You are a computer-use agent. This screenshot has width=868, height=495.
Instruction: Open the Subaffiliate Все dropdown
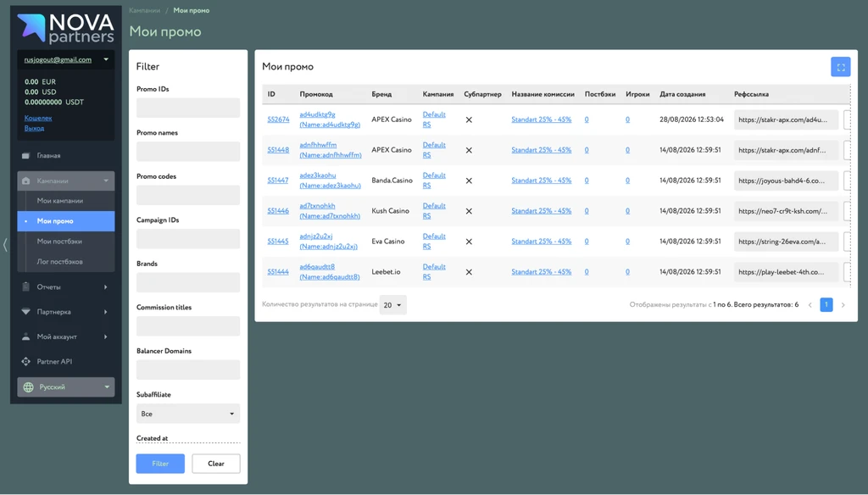(188, 414)
